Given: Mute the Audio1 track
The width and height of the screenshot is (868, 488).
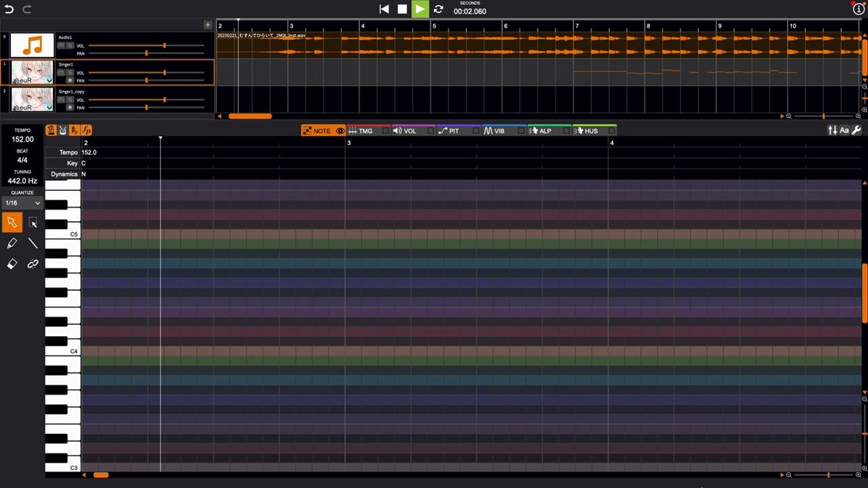Looking at the screenshot, I should coord(61,45).
